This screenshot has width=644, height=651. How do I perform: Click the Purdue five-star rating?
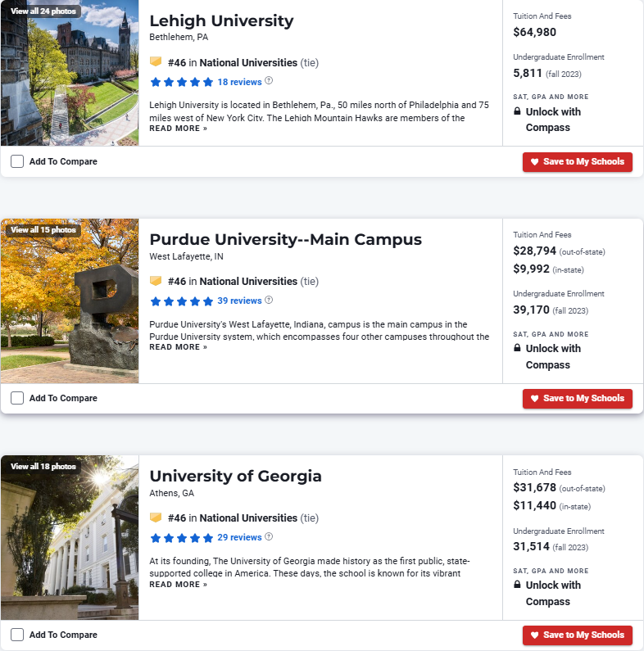pos(182,301)
